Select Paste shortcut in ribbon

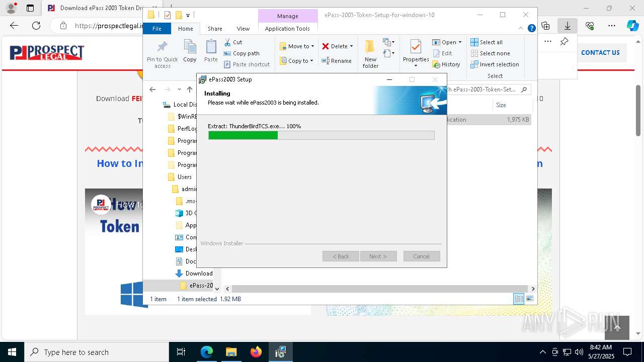pos(247,64)
